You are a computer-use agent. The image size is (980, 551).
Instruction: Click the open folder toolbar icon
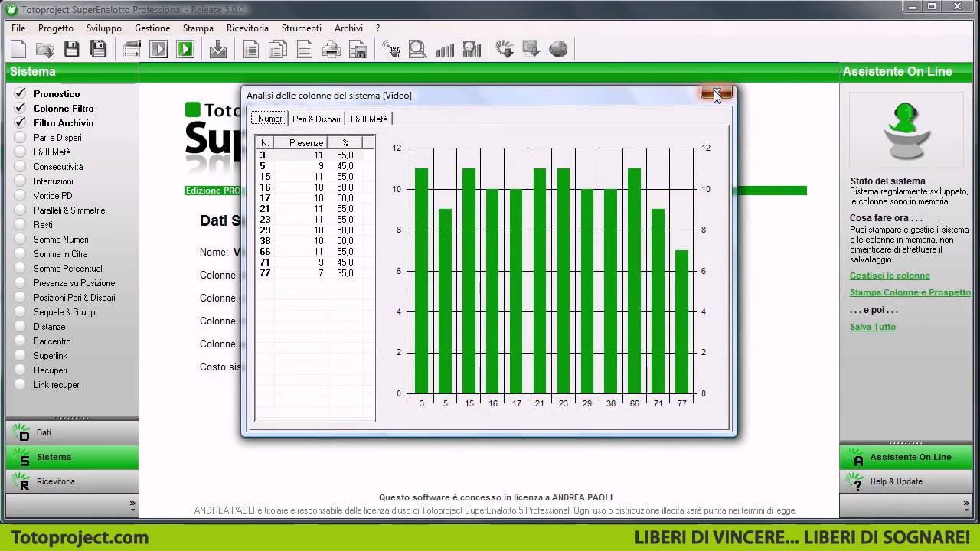tap(45, 50)
